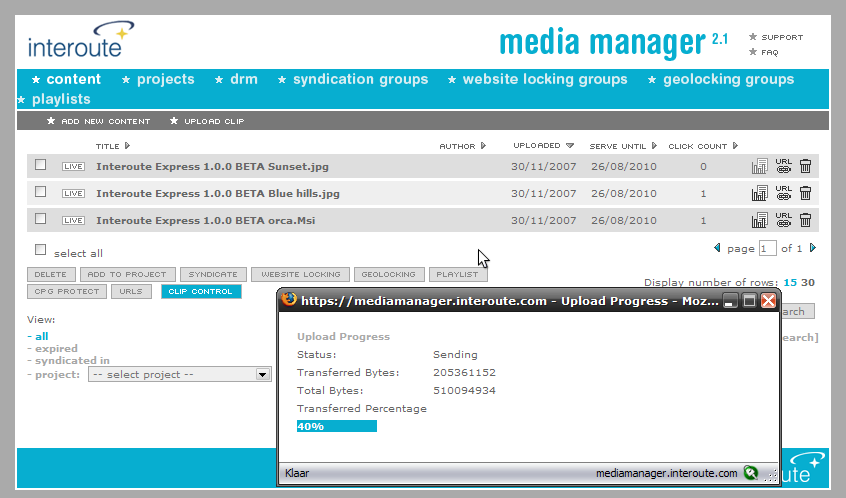The width and height of the screenshot is (846, 498).
Task: Click the Clip Control button
Action: click(x=201, y=291)
